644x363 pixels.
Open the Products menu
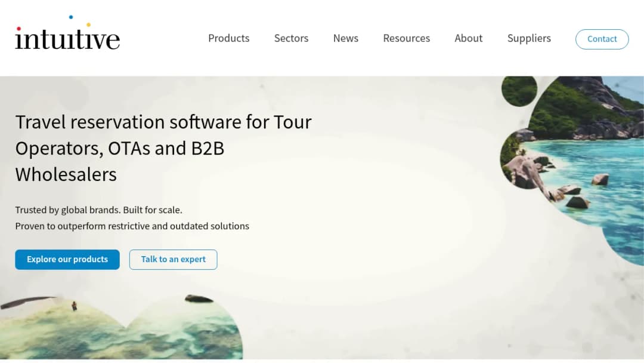(229, 38)
